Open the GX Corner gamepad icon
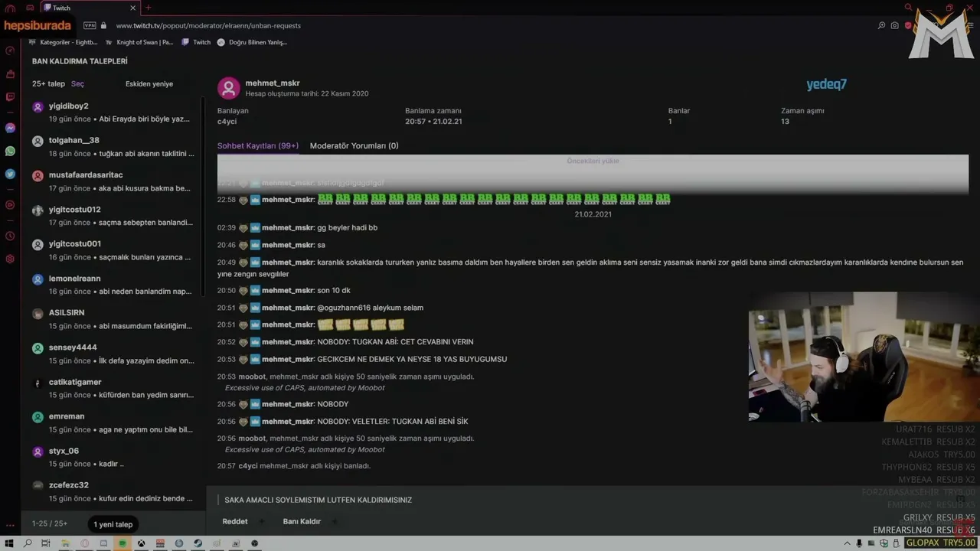Image resolution: width=980 pixels, height=551 pixels. 30,8
